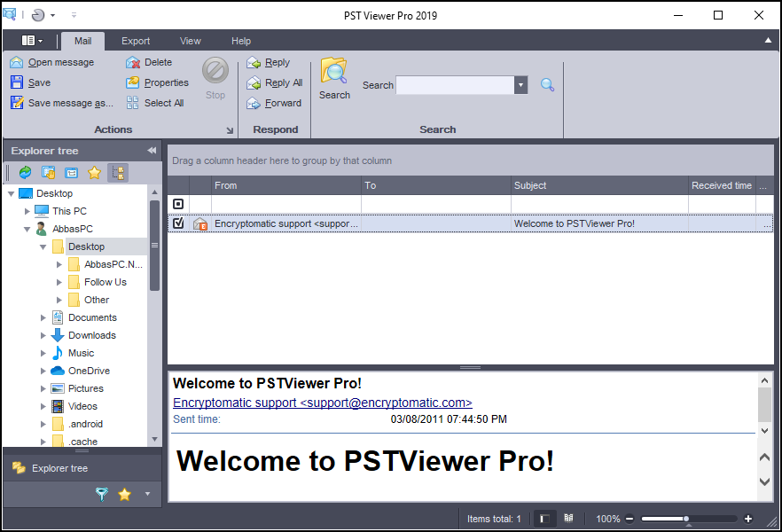Collapse the AbbasPC tree node
The height and width of the screenshot is (532, 782).
pos(27,229)
